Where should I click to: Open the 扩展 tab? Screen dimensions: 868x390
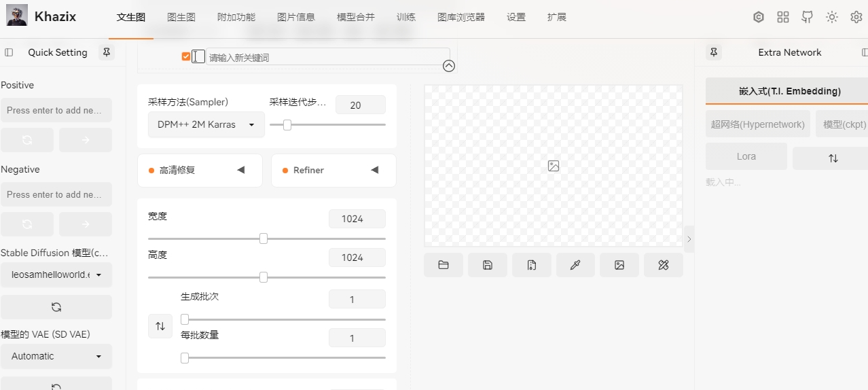point(557,17)
